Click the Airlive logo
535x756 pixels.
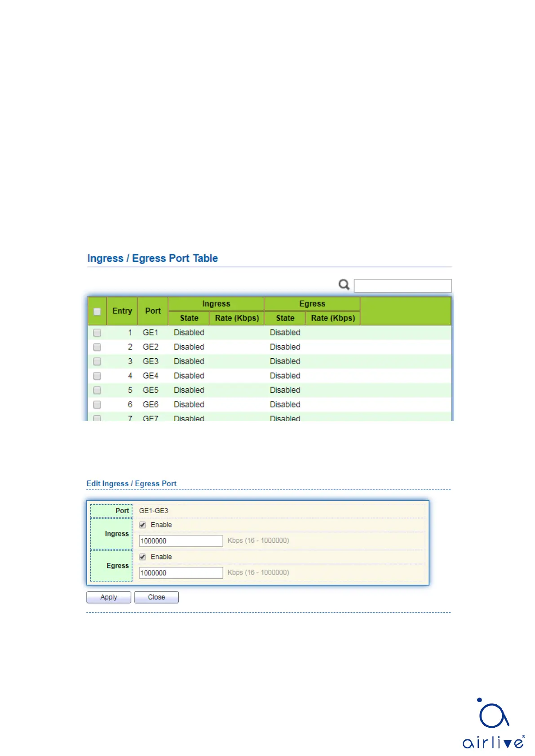click(x=493, y=723)
